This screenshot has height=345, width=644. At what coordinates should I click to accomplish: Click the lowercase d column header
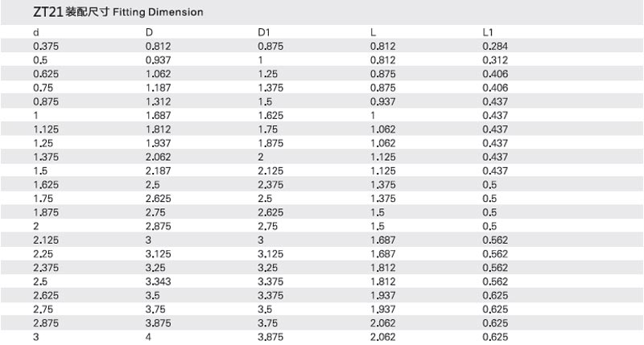pos(36,32)
